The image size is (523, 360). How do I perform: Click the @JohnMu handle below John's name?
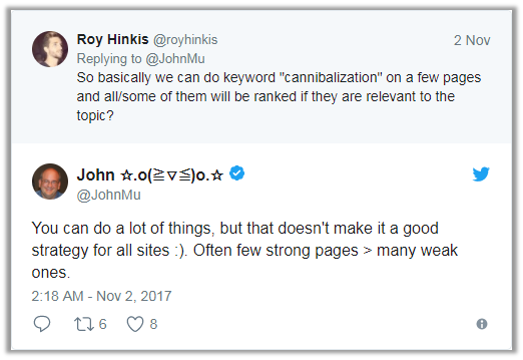coord(109,195)
